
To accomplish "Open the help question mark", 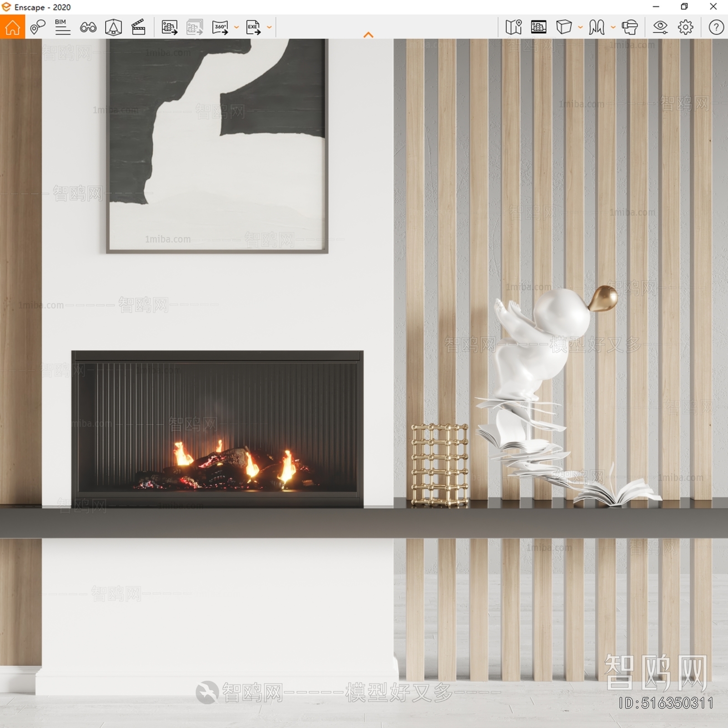I will click(716, 27).
